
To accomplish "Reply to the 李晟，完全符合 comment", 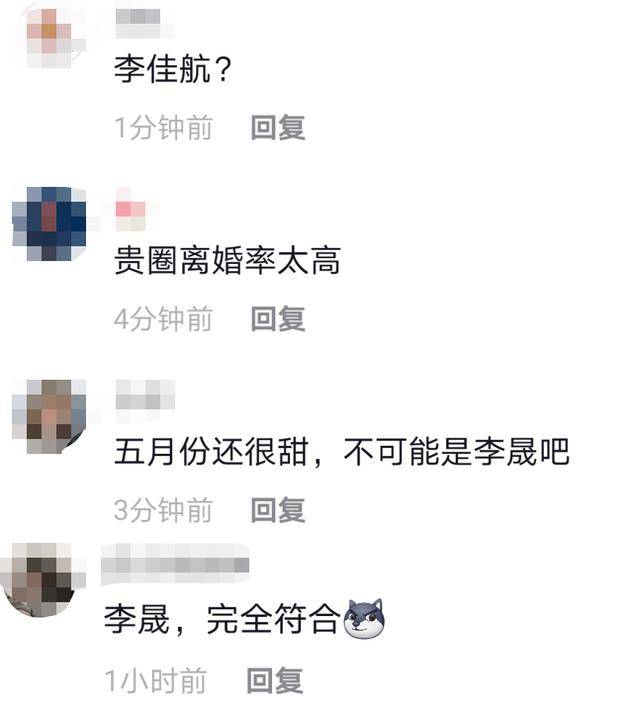I will [x=275, y=680].
